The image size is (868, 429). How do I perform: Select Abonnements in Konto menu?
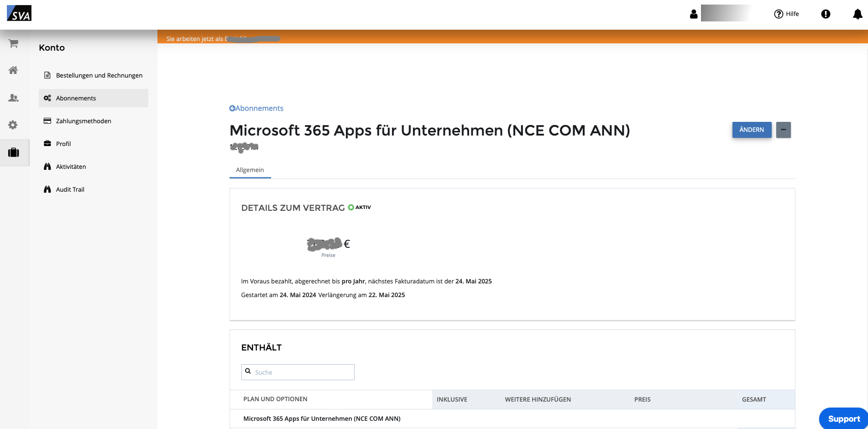(76, 98)
